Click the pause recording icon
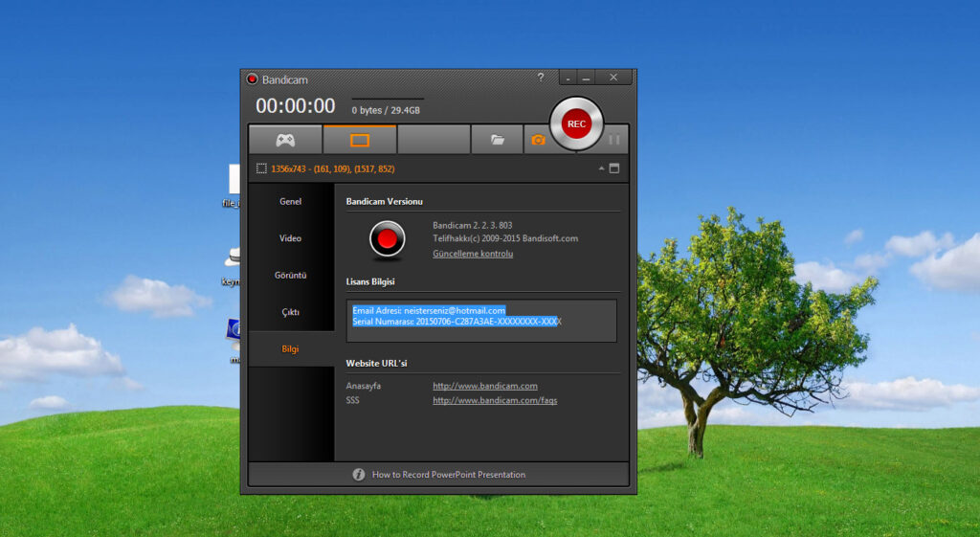Screen dimensions: 980x537 613,140
